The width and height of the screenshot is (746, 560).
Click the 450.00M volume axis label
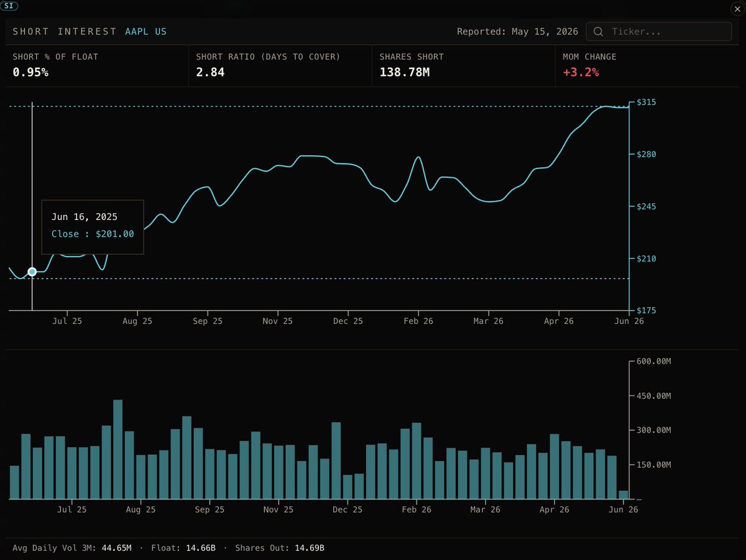point(654,396)
